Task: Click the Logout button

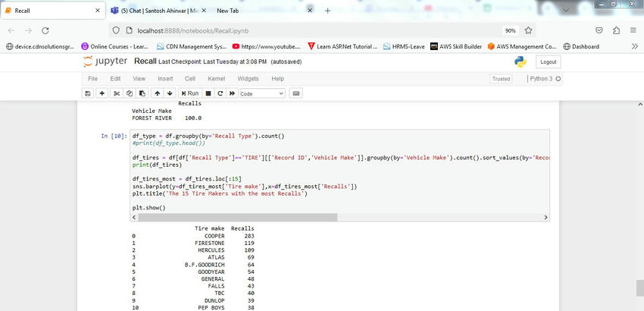Action: click(548, 61)
